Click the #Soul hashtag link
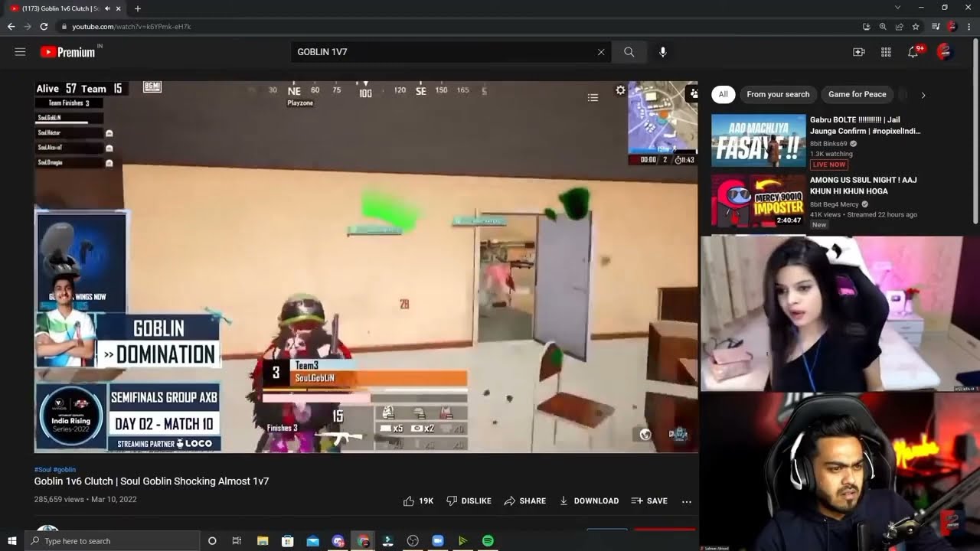This screenshot has width=980, height=551. tap(42, 469)
